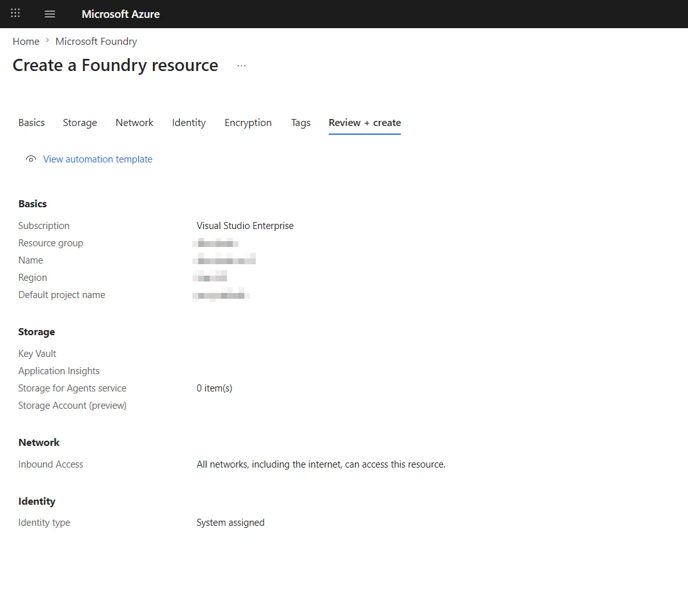Image resolution: width=688 pixels, height=616 pixels.
Task: Click the Subscription label
Action: [x=44, y=226]
